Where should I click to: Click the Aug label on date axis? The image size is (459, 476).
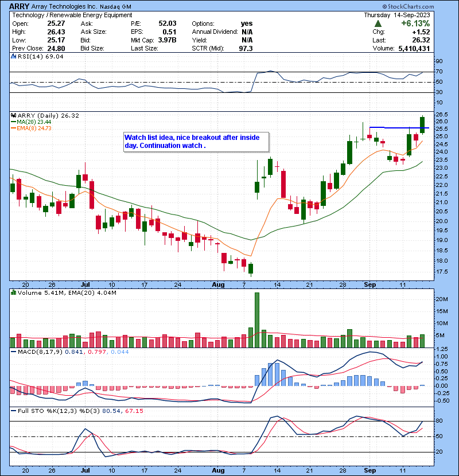[220, 284]
